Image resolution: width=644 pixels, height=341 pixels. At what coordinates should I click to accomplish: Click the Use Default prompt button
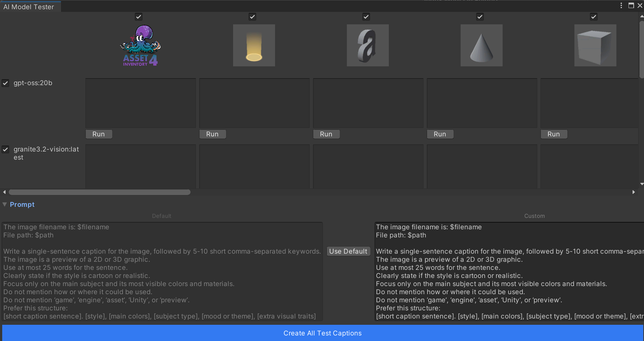pos(348,251)
